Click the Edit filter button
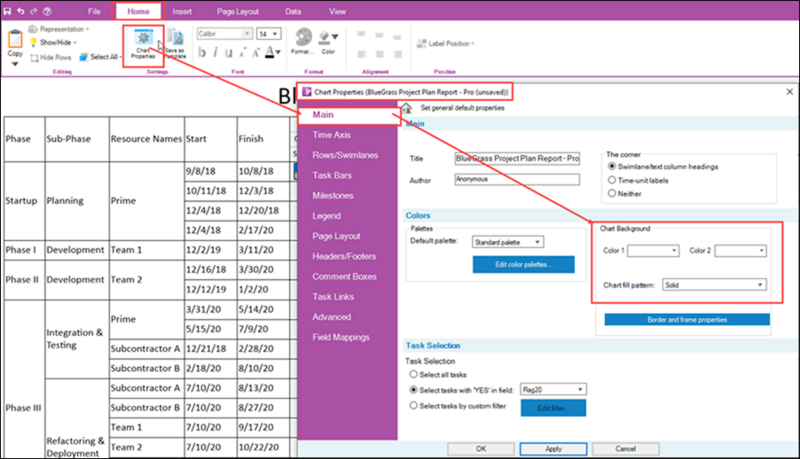 [x=553, y=408]
